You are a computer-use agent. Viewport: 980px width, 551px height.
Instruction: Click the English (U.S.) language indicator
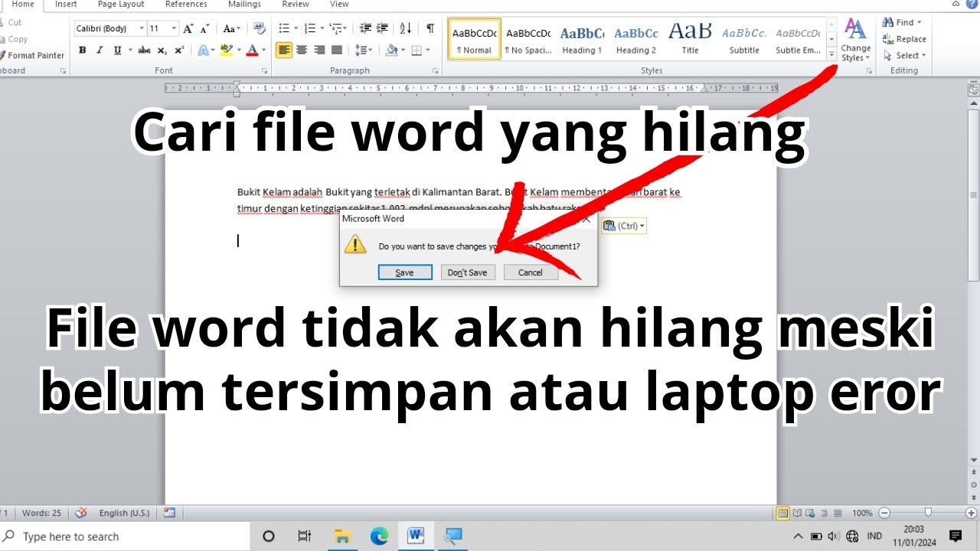(x=124, y=513)
